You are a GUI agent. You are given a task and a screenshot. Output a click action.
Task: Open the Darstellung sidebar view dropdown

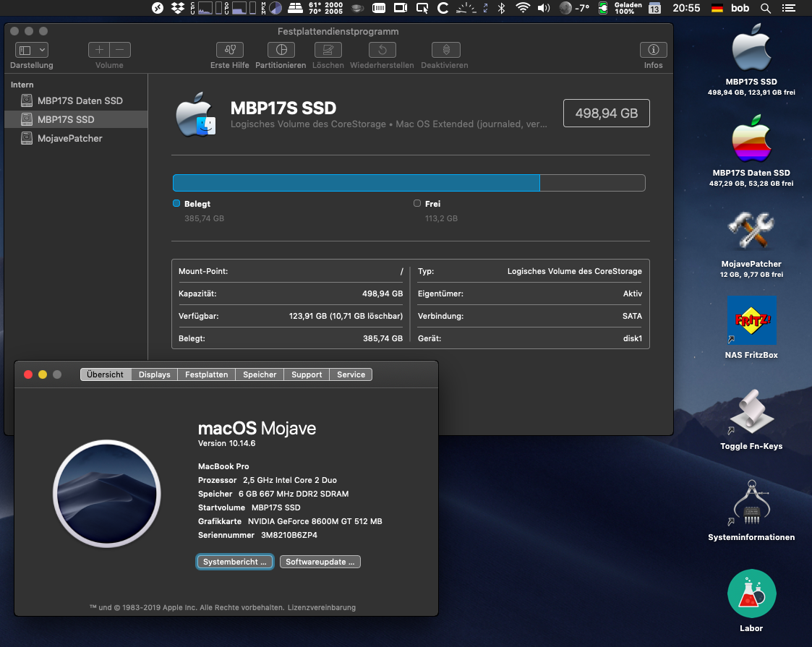click(32, 50)
